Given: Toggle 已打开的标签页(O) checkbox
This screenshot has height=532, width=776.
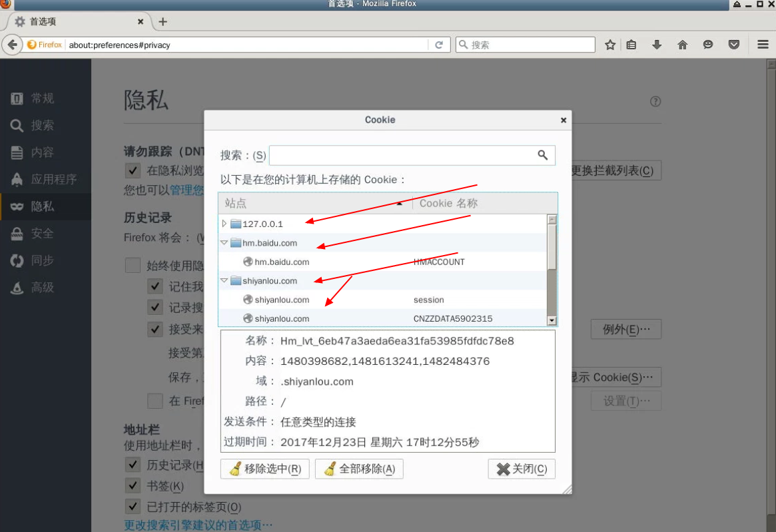Looking at the screenshot, I should point(133,507).
